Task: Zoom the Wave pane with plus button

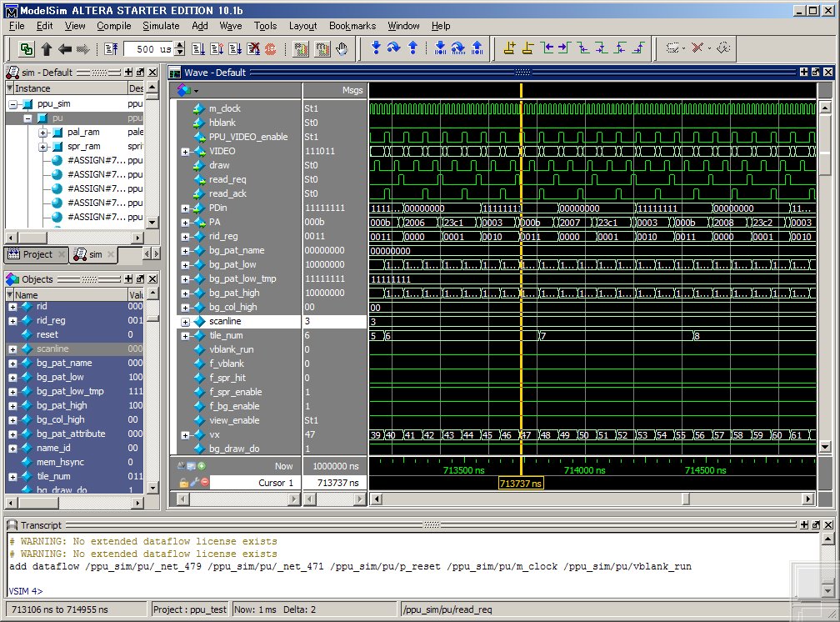Action: point(803,72)
